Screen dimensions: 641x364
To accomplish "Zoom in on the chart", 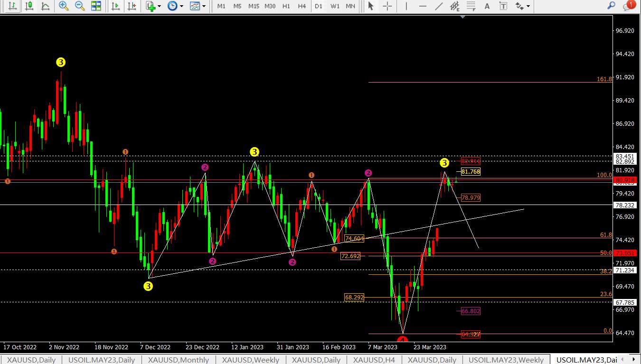I will click(x=63, y=6).
